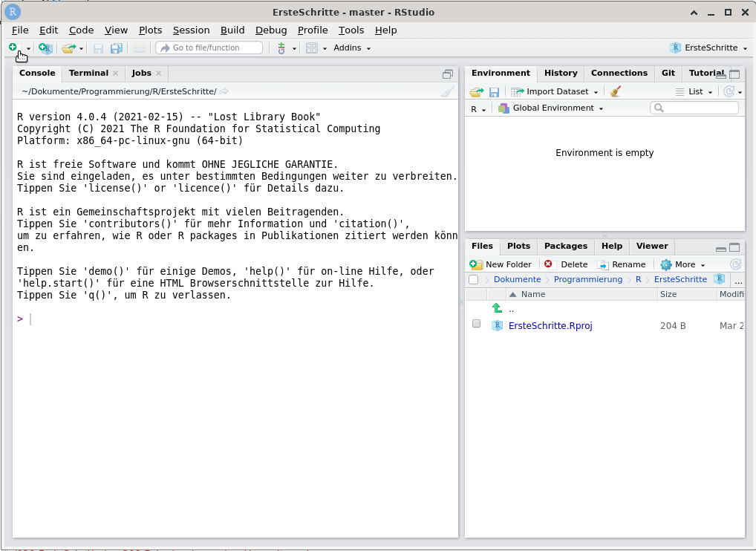Tick the checkbox beside ErsteSchritte.Rproj
Image resolution: width=756 pixels, height=551 pixels.
pos(477,325)
